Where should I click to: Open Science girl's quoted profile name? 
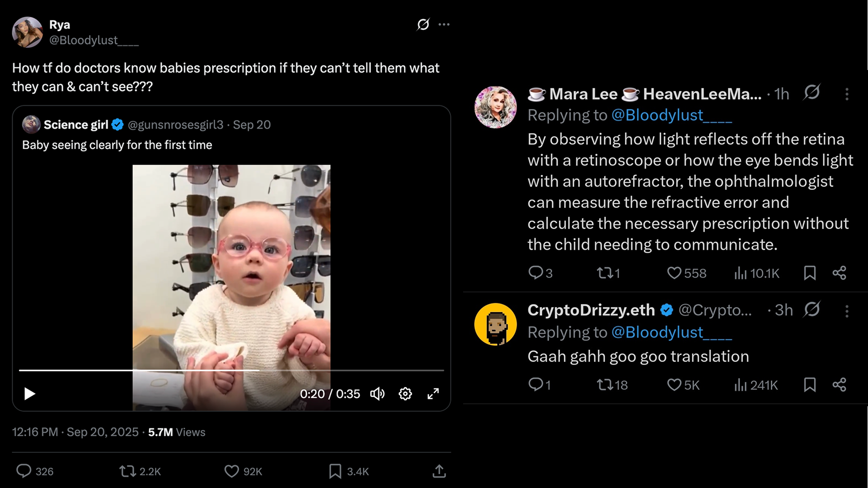(76, 125)
